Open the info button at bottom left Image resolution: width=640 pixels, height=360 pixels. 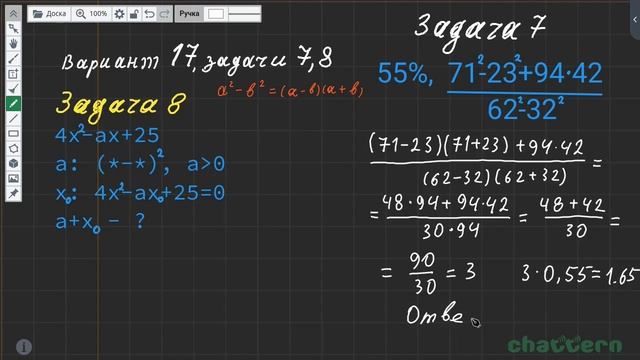point(24,347)
